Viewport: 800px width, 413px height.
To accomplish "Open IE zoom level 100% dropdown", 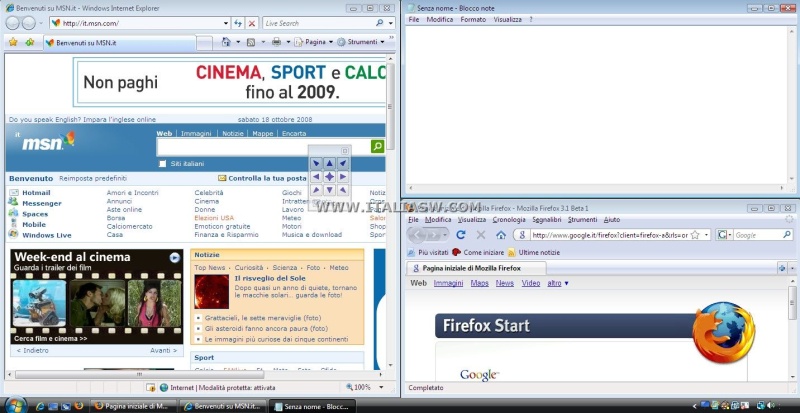I will coord(381,387).
